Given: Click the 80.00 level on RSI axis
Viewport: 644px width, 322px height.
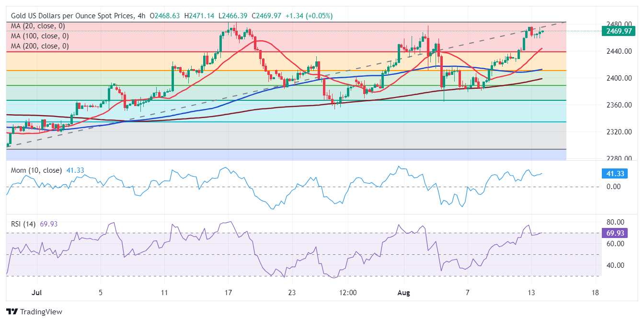Looking at the screenshot, I should 615,222.
